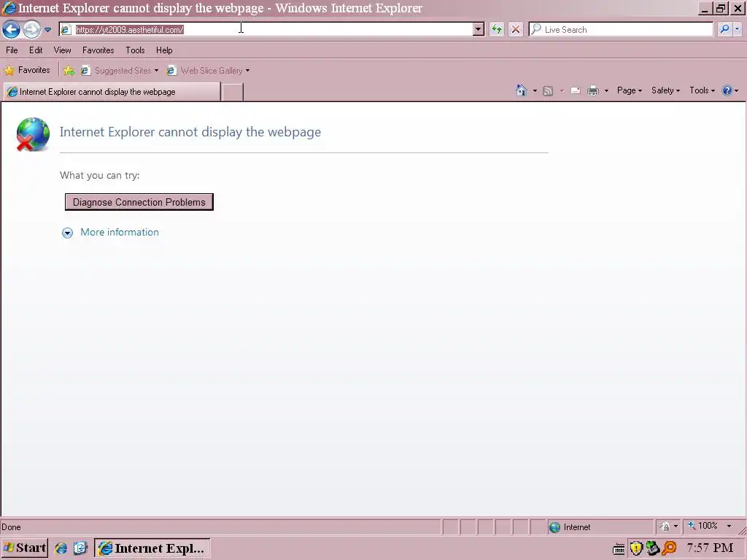Open the Page command bar menu

click(630, 90)
